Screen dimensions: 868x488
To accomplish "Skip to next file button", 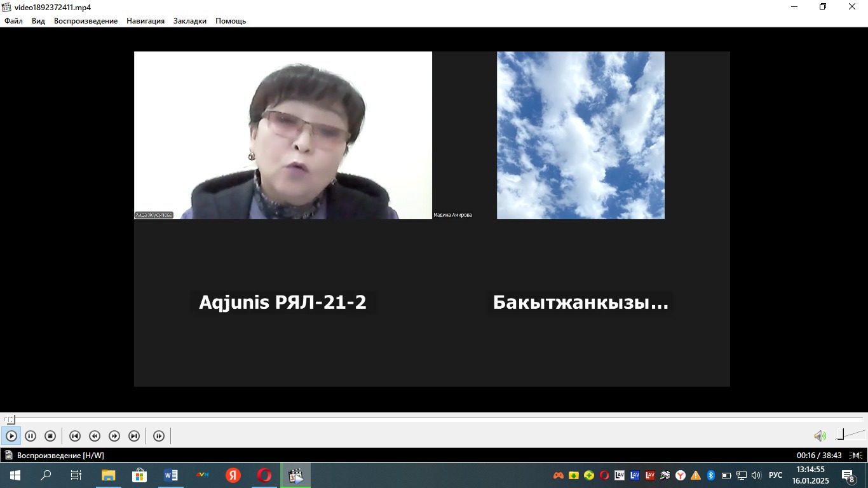I will pyautogui.click(x=134, y=436).
